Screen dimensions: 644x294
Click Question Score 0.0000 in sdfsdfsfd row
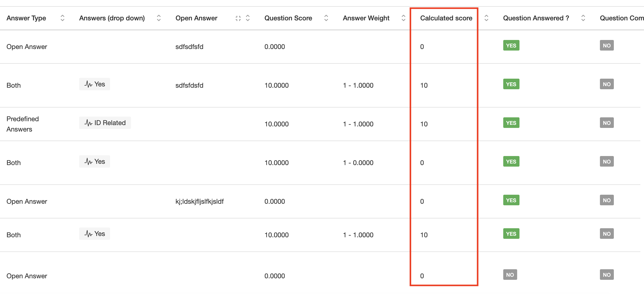pyautogui.click(x=275, y=47)
